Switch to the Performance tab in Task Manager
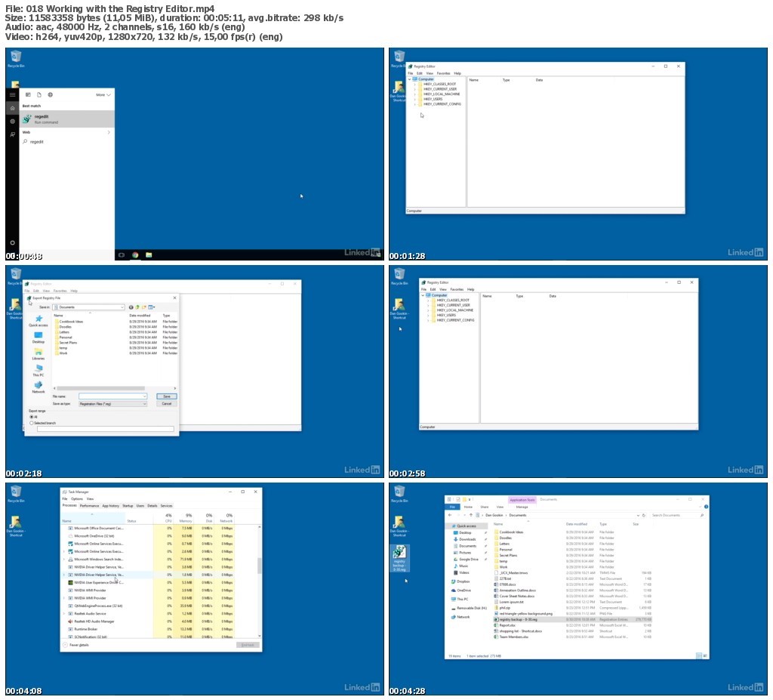The width and height of the screenshot is (773, 700). click(89, 506)
